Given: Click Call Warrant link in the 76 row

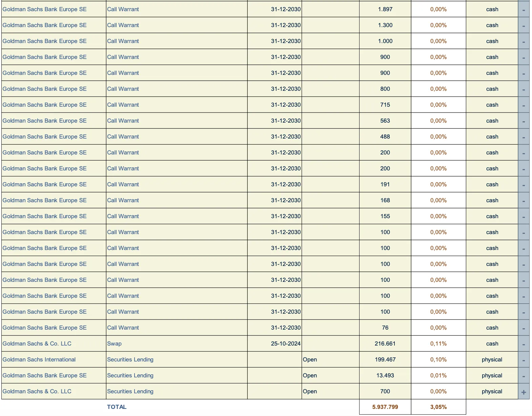Looking at the screenshot, I should coord(123,328).
